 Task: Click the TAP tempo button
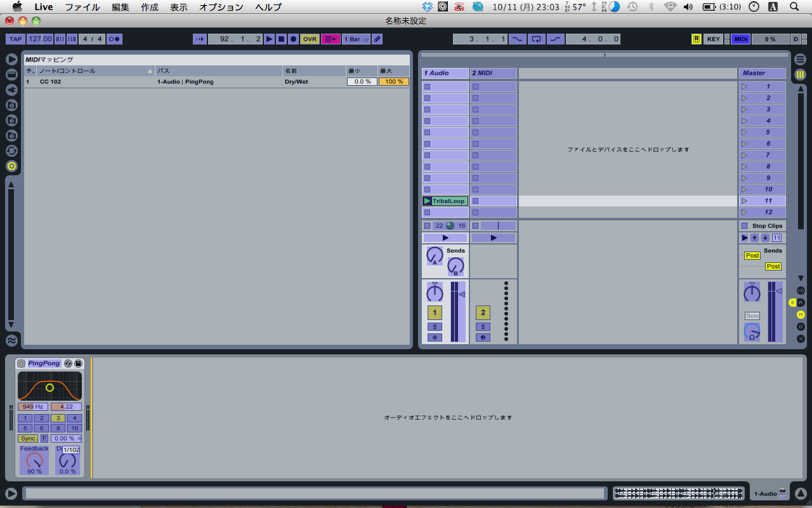click(x=16, y=39)
